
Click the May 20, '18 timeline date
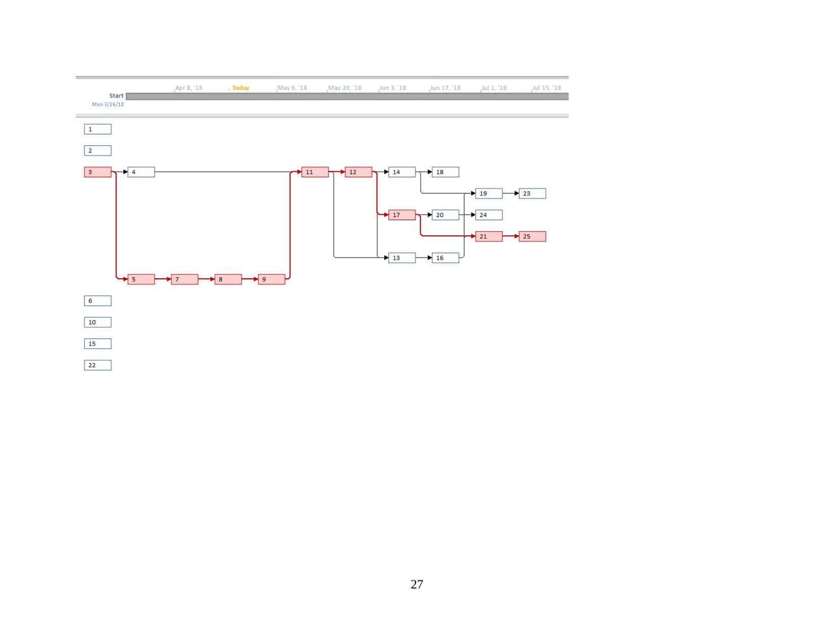[345, 88]
